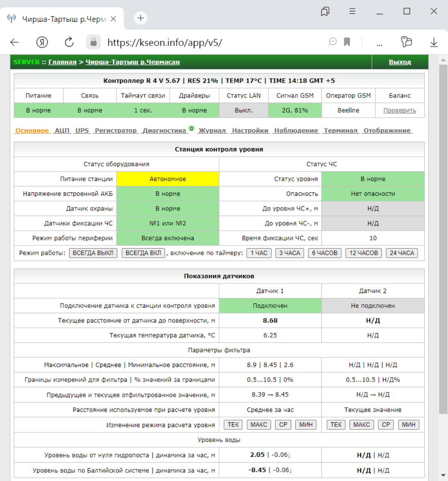The width and height of the screenshot is (448, 481).
Task: Start the 6 ЧАСОВ timer
Action: 325,253
